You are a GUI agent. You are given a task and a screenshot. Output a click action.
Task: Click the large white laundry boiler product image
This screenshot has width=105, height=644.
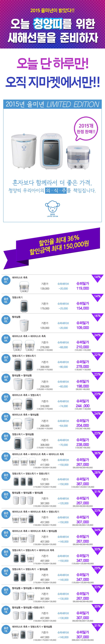(x=24, y=150)
